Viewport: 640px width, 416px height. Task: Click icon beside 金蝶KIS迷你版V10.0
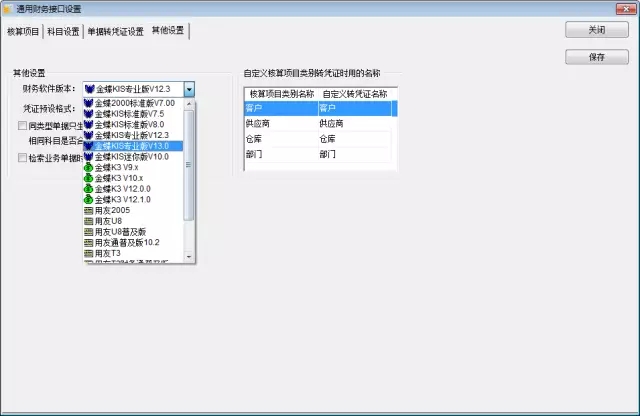click(x=89, y=157)
